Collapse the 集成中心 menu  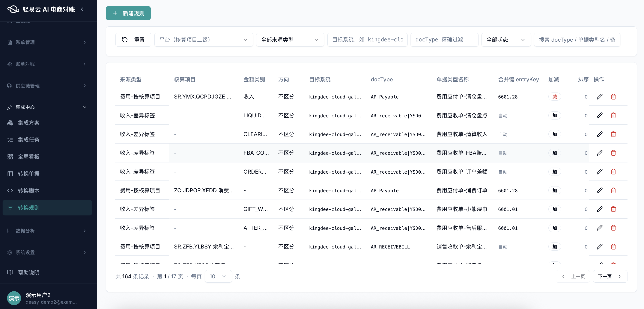[47, 107]
